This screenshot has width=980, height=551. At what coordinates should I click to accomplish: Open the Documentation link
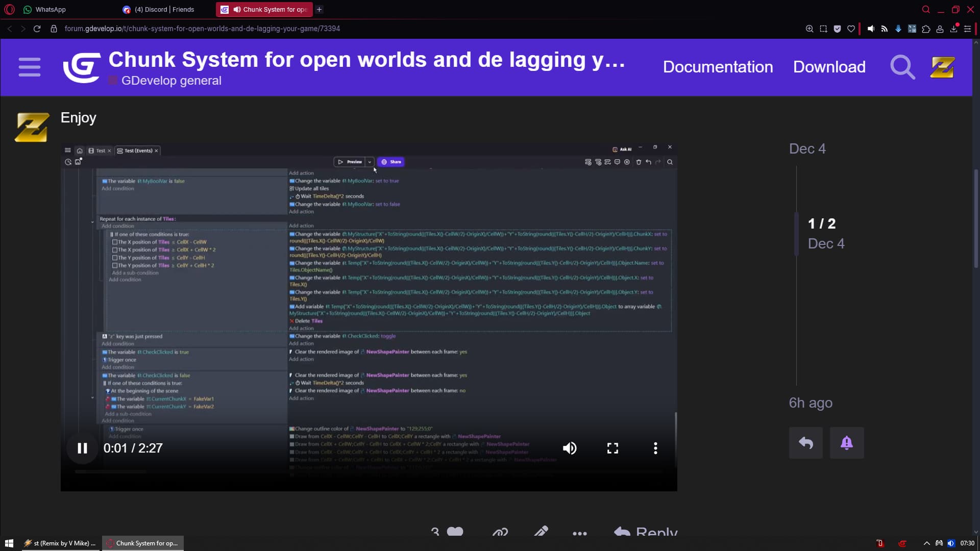718,67
